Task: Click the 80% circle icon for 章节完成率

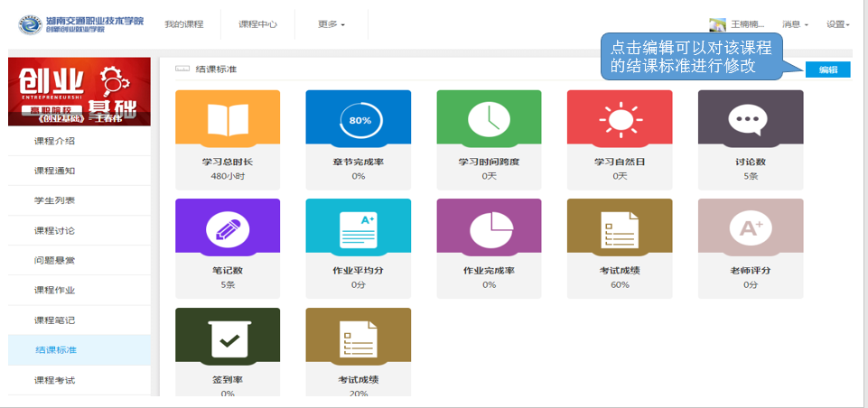Action: point(359,118)
